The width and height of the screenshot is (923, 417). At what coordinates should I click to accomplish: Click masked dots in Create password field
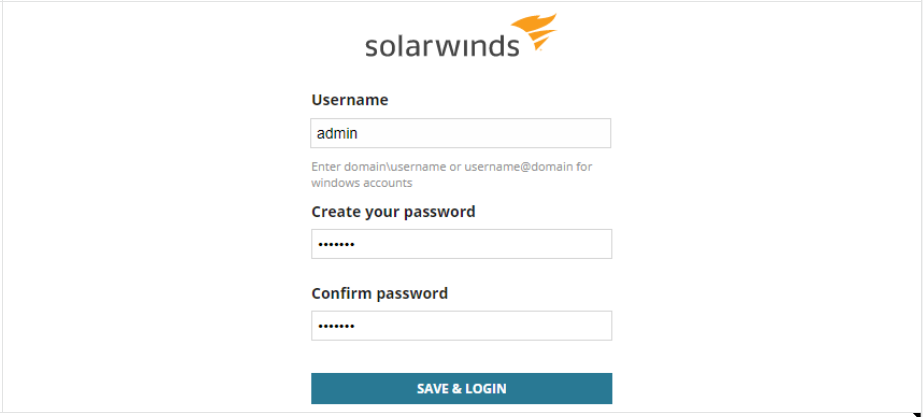336,245
